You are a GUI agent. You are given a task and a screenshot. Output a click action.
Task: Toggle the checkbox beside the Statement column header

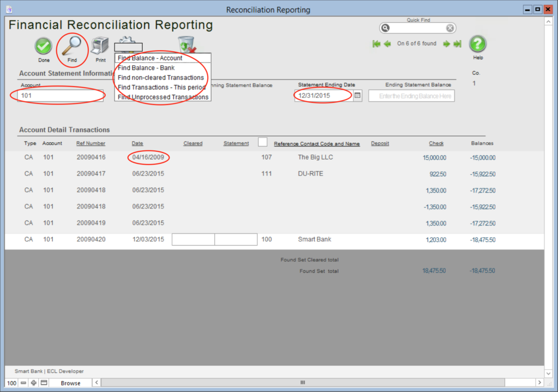coord(263,142)
